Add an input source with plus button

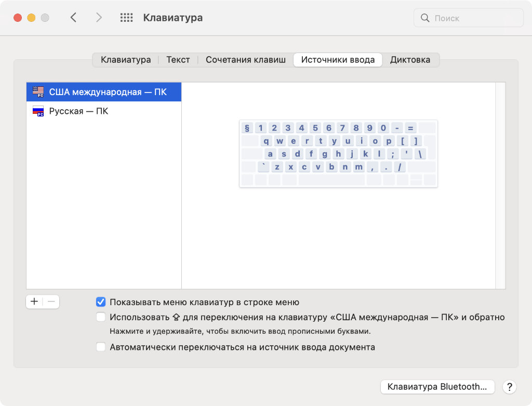pos(34,302)
